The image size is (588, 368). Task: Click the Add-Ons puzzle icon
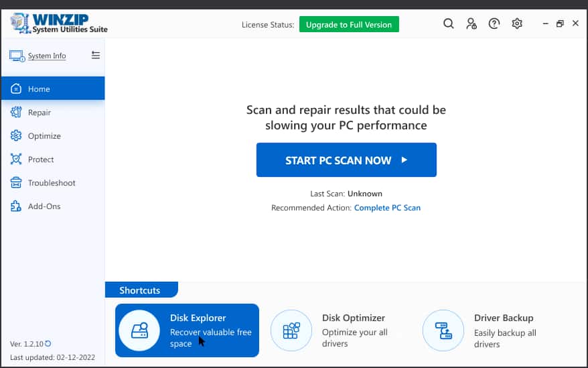(x=16, y=206)
